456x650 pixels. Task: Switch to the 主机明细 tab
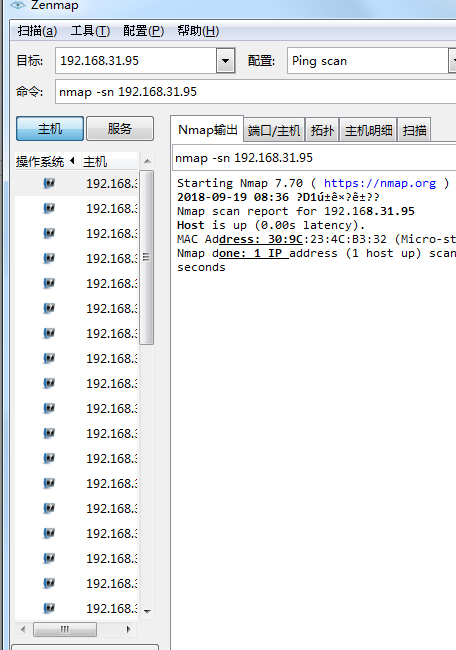pyautogui.click(x=369, y=131)
